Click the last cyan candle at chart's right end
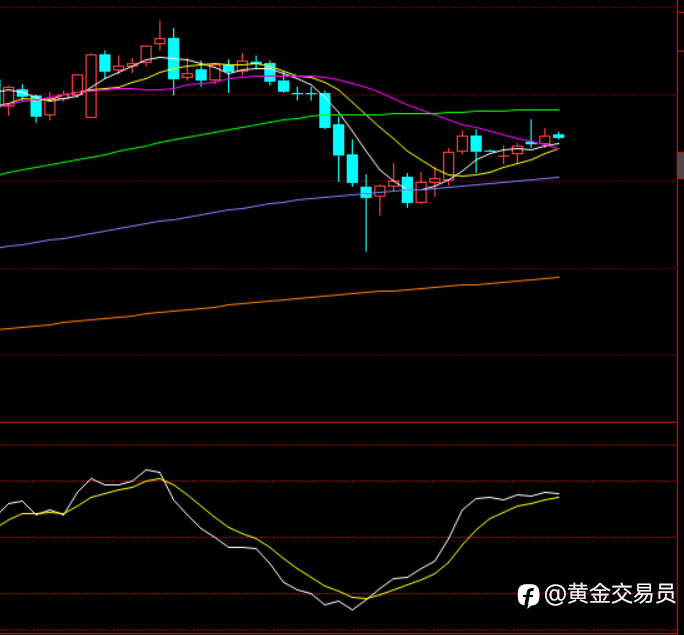Screen dimensions: 684x635 [x=559, y=136]
